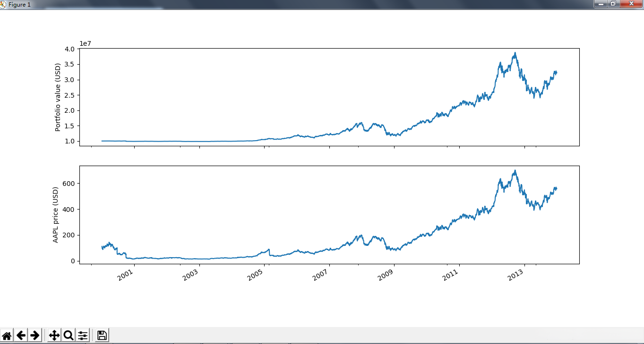Close the Figure 1 window
The image size is (644, 344).
coord(631,4)
